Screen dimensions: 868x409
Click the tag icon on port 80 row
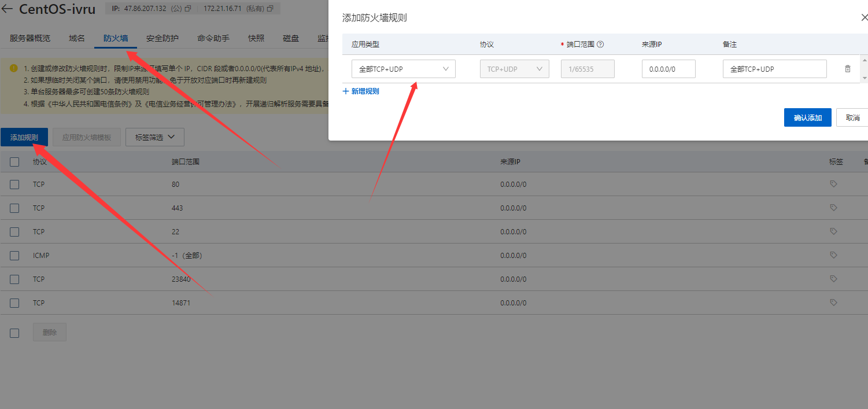833,184
